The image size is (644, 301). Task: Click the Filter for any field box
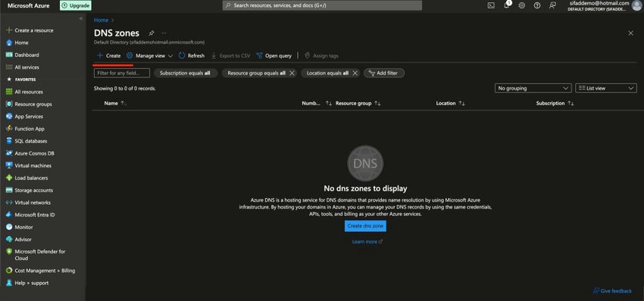pos(121,73)
